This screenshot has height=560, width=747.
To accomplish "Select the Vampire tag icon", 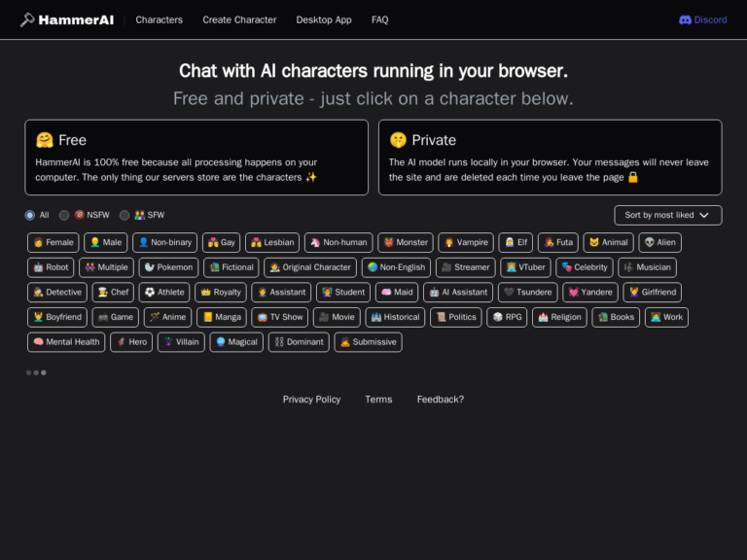I will (448, 242).
